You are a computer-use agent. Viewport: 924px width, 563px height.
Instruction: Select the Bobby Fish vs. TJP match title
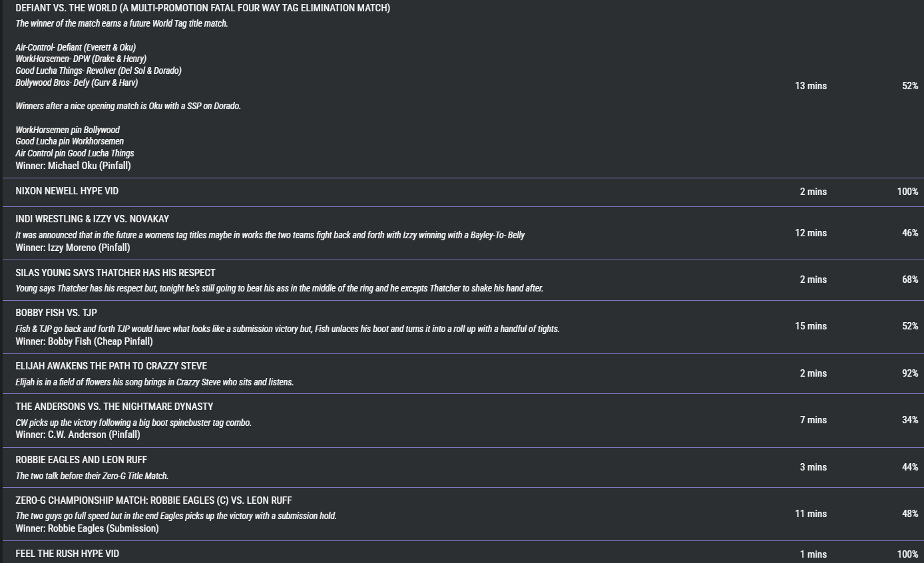click(56, 313)
